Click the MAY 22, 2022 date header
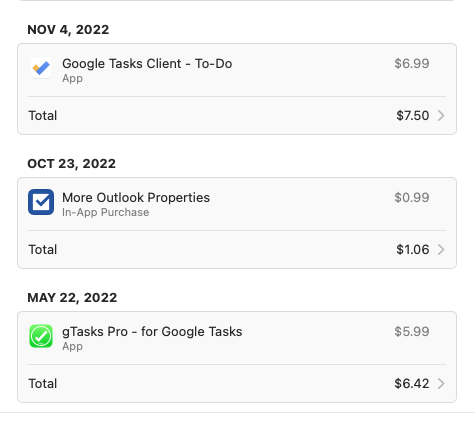The width and height of the screenshot is (475, 423). [72, 298]
